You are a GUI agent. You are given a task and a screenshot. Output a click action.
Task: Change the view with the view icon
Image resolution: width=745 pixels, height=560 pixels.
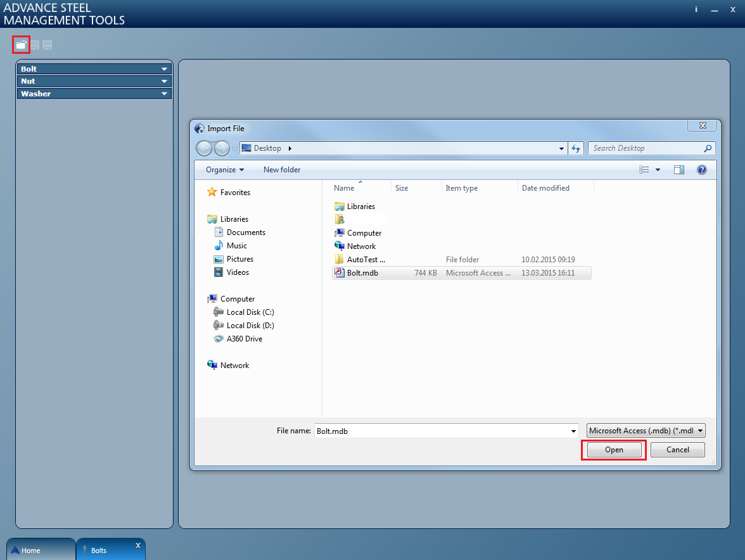[x=644, y=170]
